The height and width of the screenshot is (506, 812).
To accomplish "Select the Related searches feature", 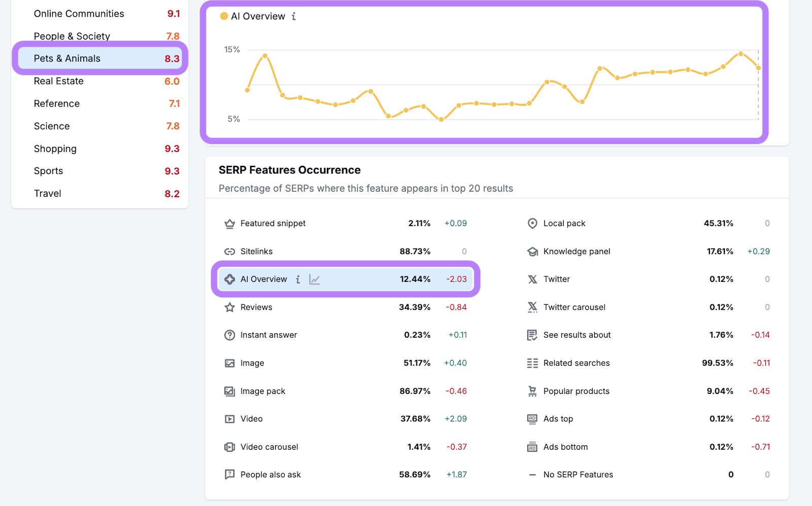I will click(x=577, y=363).
